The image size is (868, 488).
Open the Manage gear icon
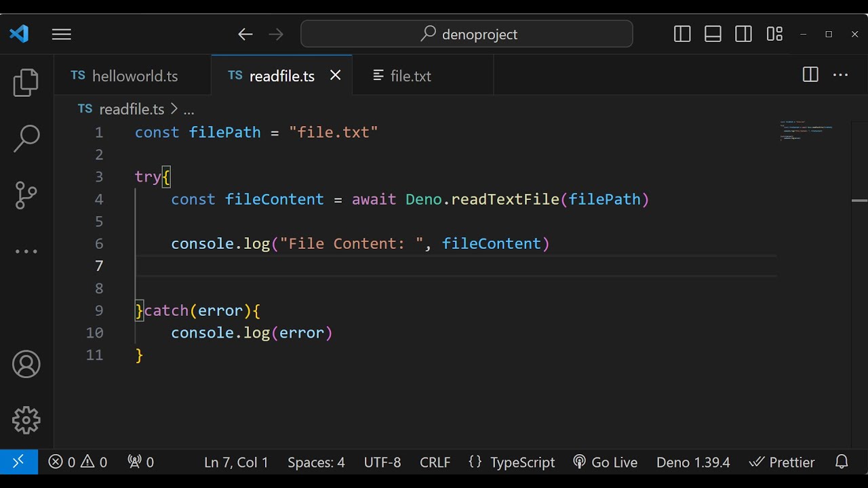click(26, 420)
